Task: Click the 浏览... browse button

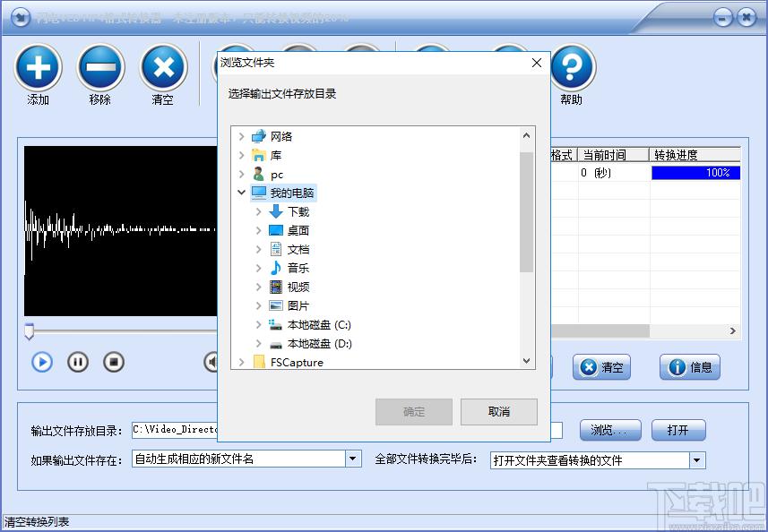Action: (x=610, y=430)
